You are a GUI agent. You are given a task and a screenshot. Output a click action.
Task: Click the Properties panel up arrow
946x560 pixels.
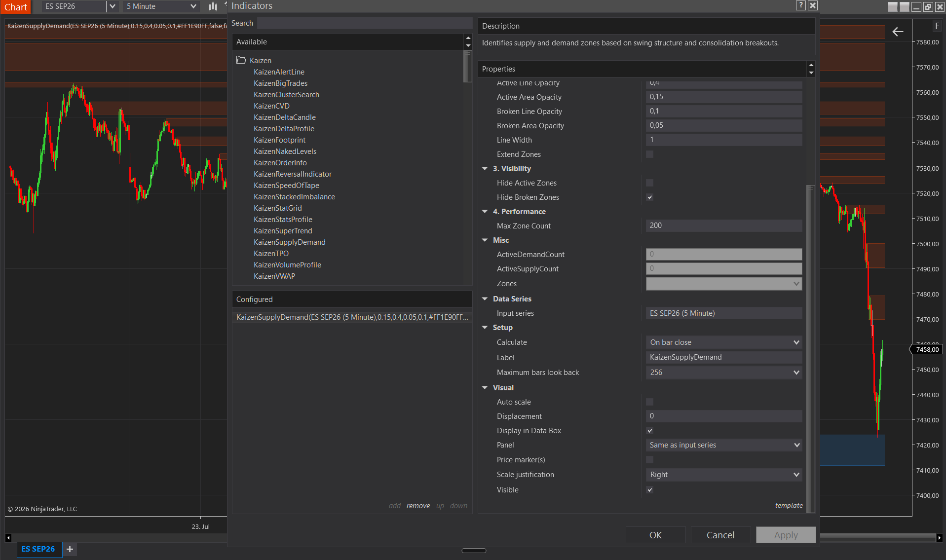[811, 66]
